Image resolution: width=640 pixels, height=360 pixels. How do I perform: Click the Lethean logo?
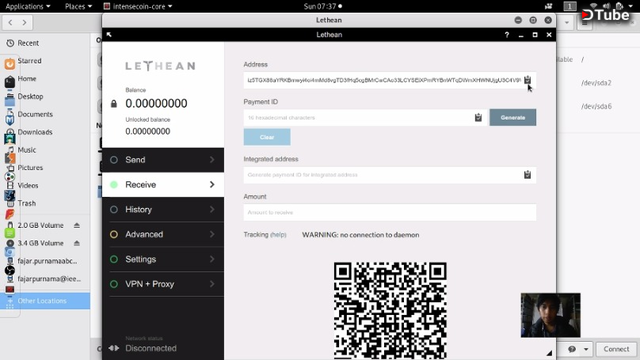(x=160, y=66)
